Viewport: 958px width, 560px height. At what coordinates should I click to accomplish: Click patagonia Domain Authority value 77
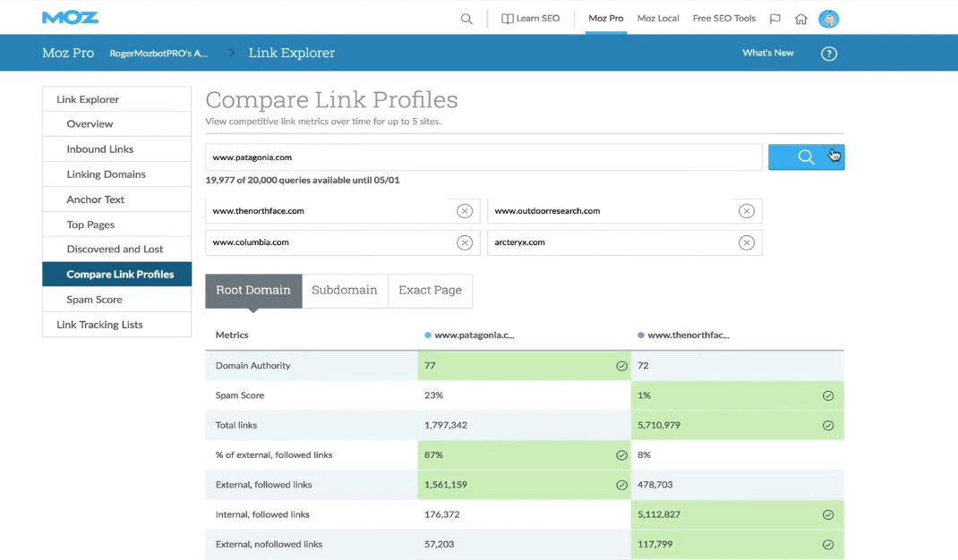430,365
